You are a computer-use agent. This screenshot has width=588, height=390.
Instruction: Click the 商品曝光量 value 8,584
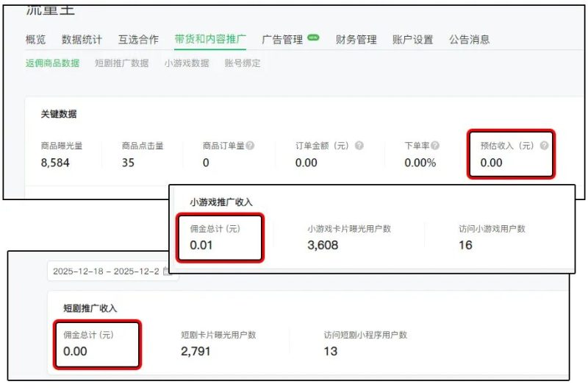pyautogui.click(x=55, y=163)
